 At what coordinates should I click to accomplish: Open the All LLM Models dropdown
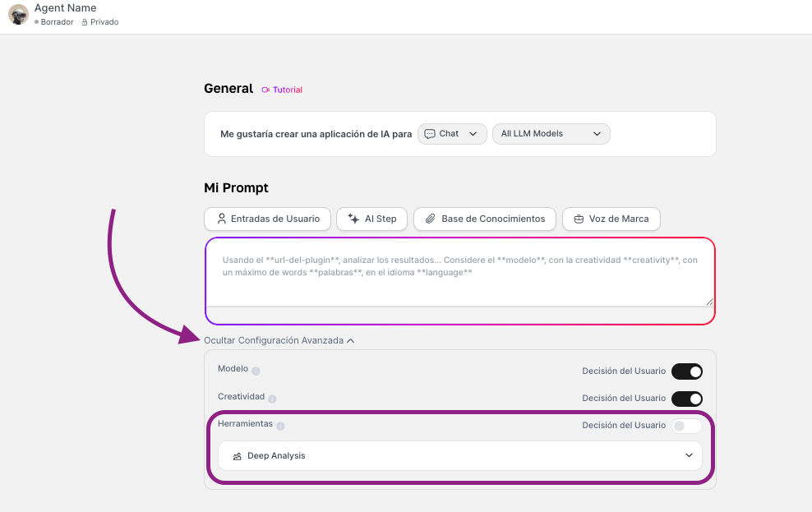coord(551,134)
